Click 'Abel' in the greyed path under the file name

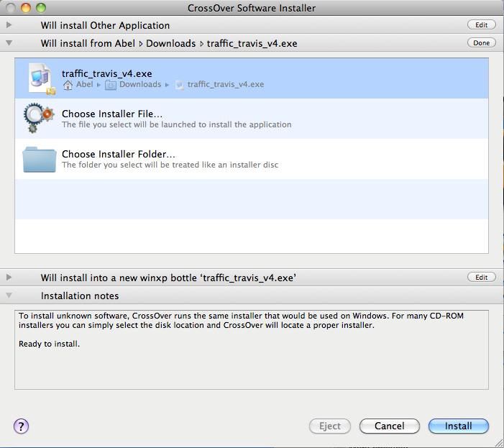(85, 84)
